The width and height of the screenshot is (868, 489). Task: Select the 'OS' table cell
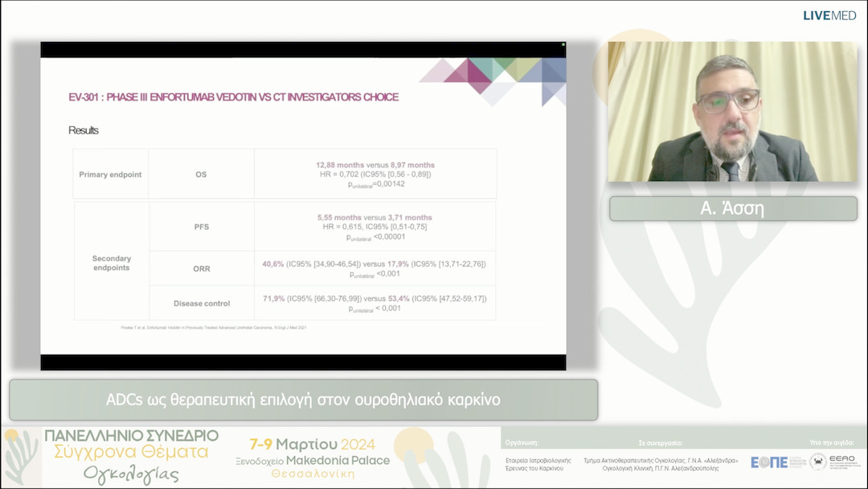click(201, 174)
